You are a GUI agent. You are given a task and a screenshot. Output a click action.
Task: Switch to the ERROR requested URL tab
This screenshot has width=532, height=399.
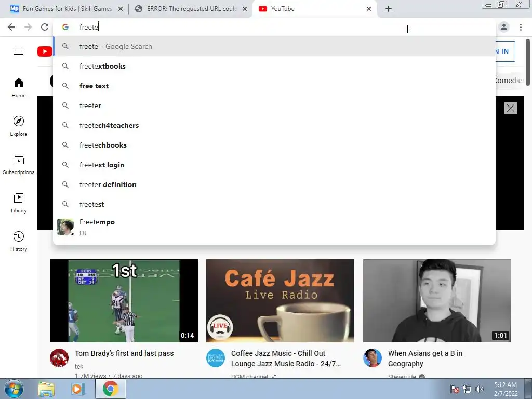coord(191,9)
